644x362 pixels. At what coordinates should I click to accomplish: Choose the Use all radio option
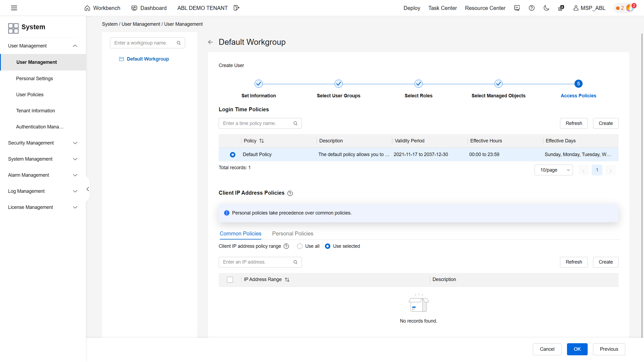(x=300, y=246)
